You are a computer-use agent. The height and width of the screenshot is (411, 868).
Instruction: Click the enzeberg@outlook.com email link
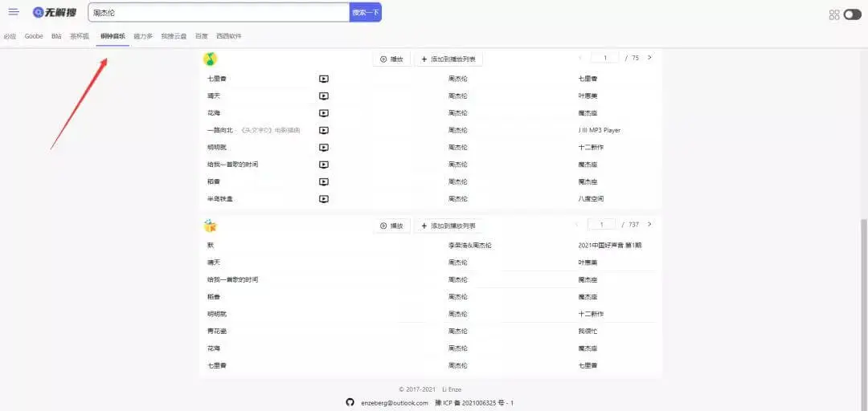pos(394,403)
